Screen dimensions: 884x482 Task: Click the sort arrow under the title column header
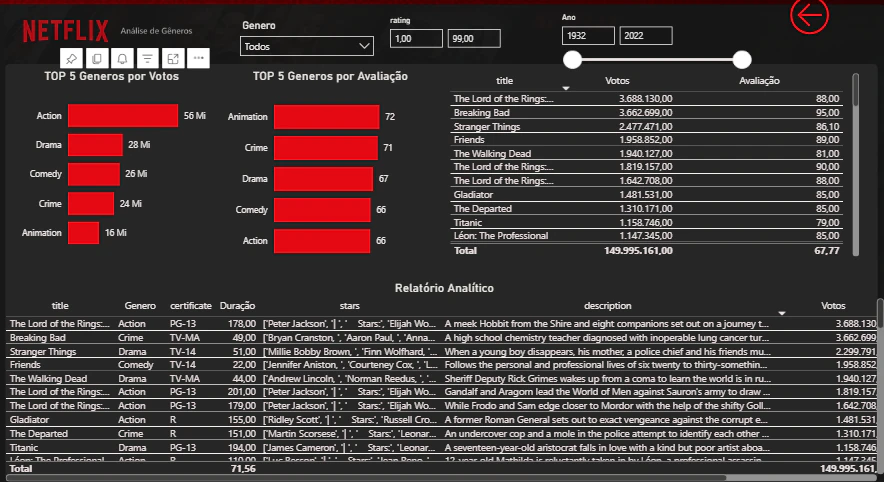coord(566,89)
